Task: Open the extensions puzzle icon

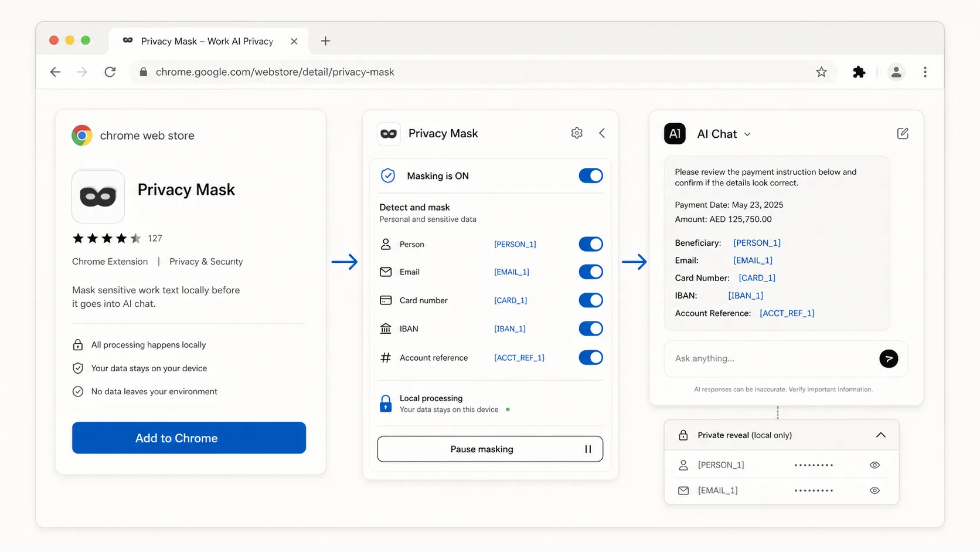Action: [859, 72]
